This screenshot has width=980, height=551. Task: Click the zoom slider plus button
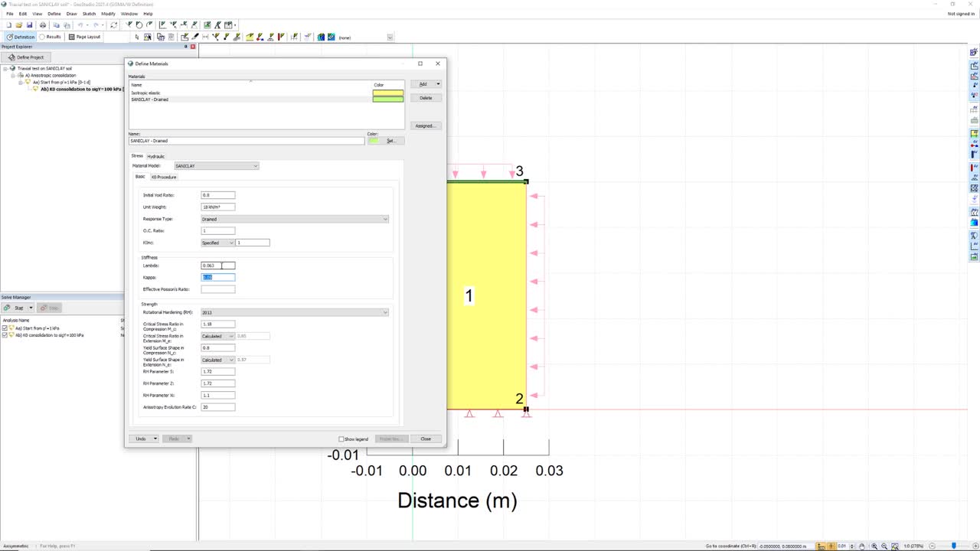tap(975, 546)
